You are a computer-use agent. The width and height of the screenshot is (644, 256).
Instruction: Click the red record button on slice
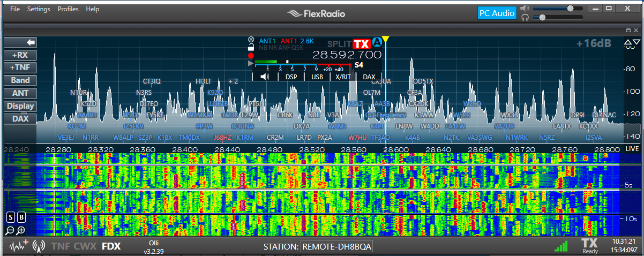[251, 55]
